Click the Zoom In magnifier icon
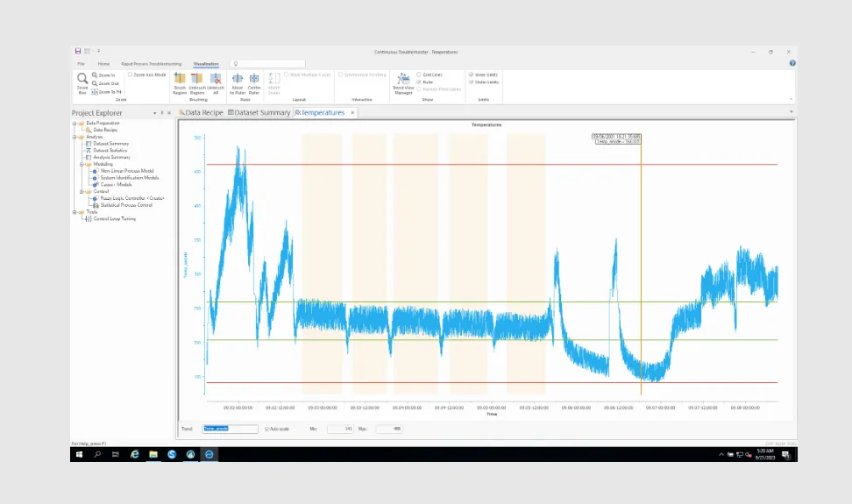 tap(95, 75)
